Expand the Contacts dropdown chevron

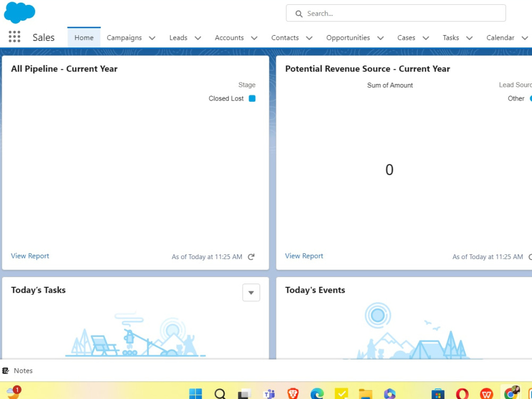tap(309, 38)
